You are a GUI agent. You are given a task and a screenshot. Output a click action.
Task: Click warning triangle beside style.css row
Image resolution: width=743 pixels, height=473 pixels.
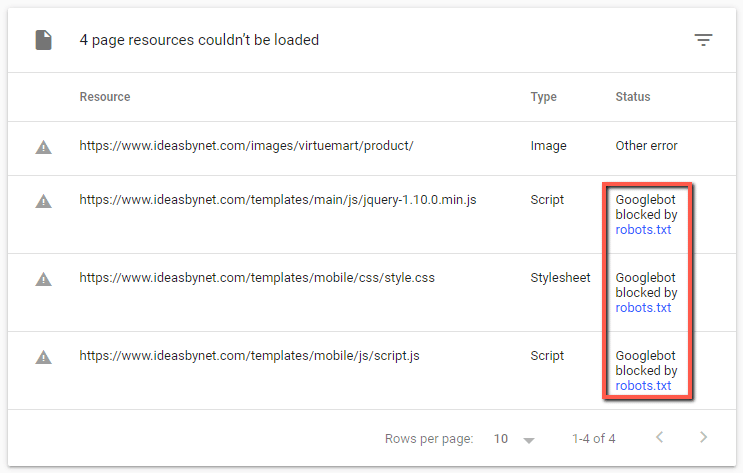[x=43, y=279]
